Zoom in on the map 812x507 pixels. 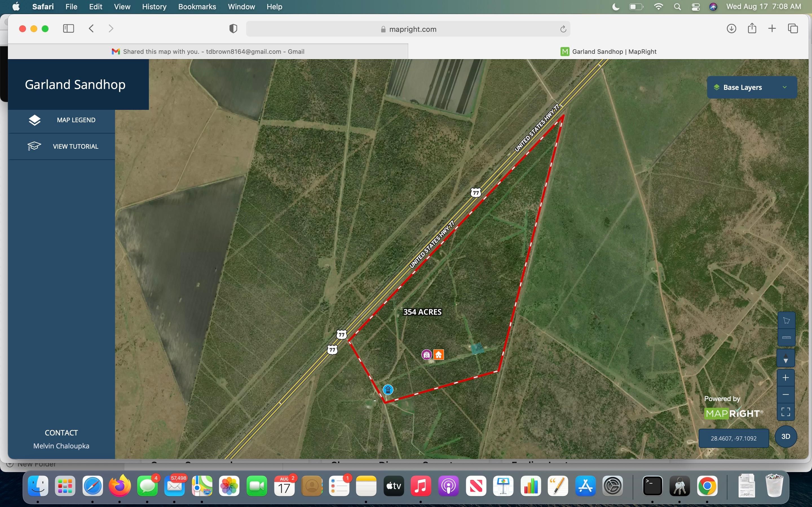coord(786,377)
